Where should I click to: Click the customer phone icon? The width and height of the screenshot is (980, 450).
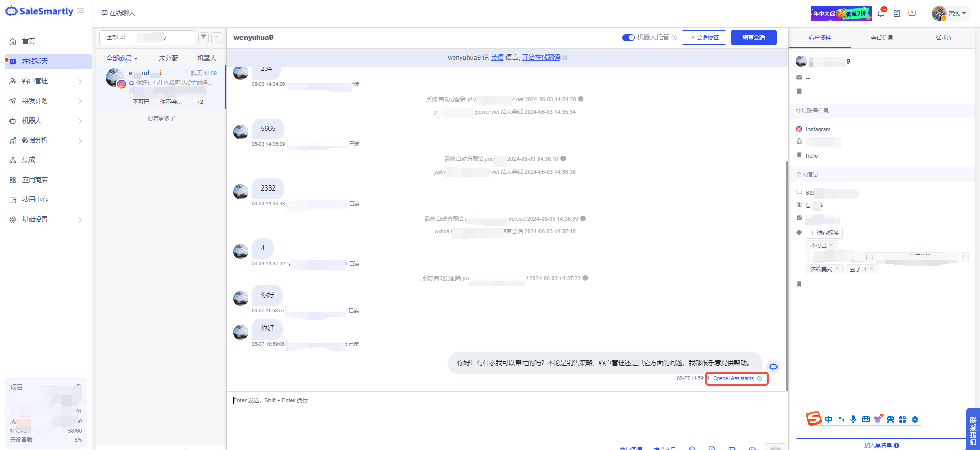(x=799, y=91)
